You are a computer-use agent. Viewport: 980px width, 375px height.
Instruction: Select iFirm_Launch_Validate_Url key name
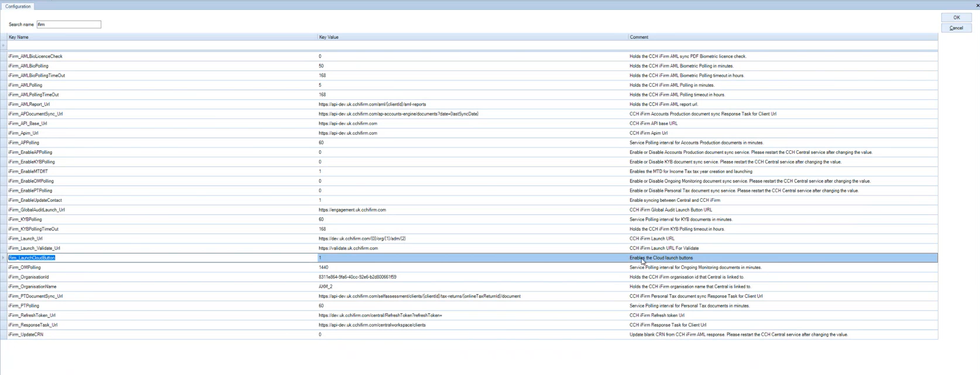(x=34, y=248)
